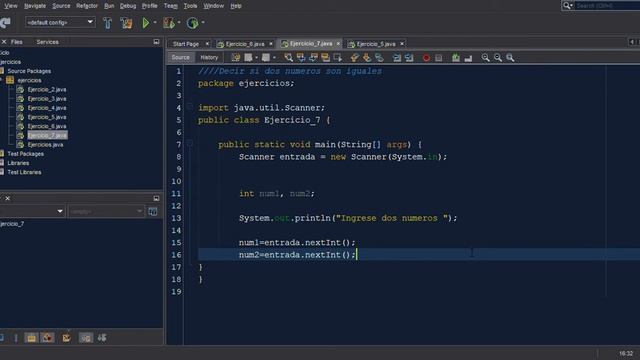Click the Build Project hammer icon
This screenshot has height=360, width=640.
(x=107, y=23)
